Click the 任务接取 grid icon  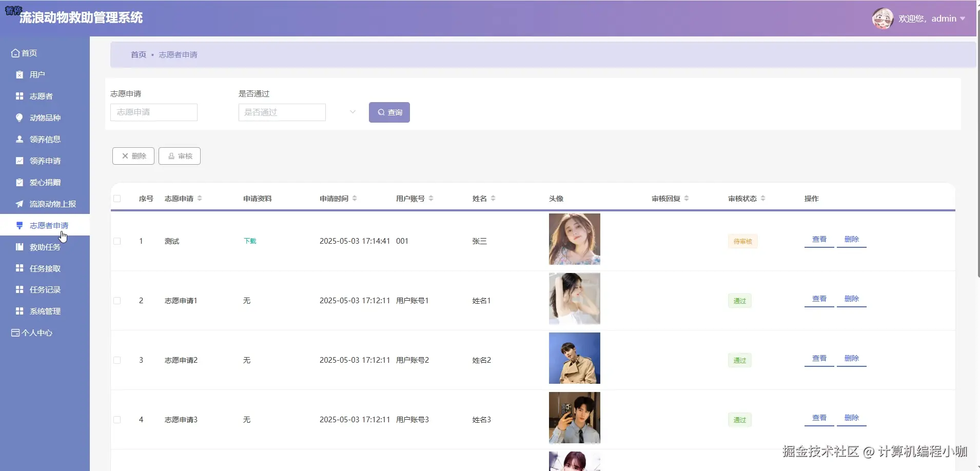point(19,268)
